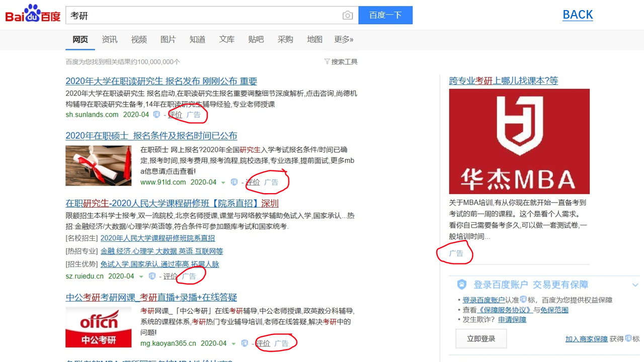Open 免保范围 link
The width and height of the screenshot is (644, 362).
554,310
